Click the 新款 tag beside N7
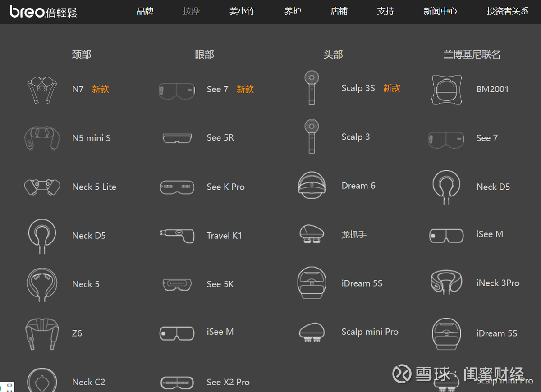The image size is (541, 392). tap(101, 89)
